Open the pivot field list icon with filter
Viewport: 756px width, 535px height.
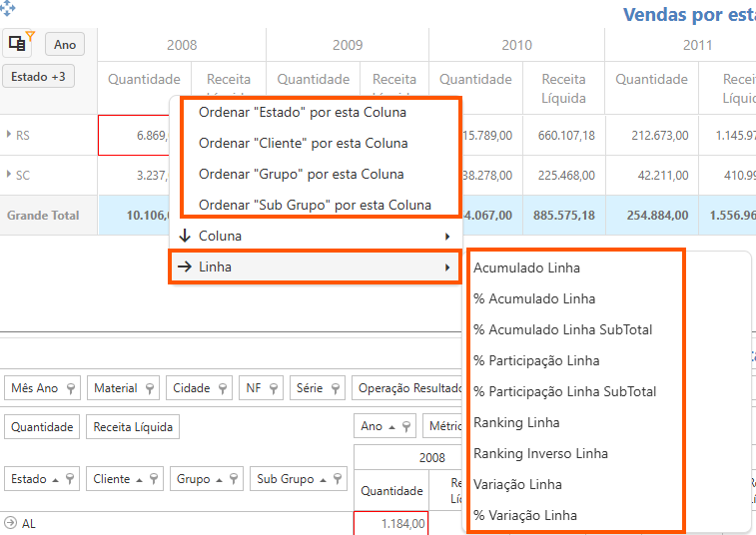point(18,43)
